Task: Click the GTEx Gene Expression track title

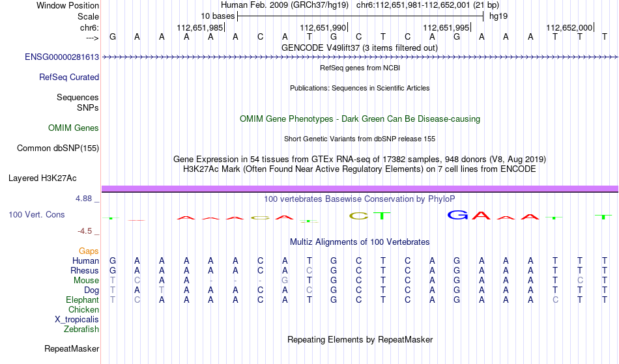Action: click(x=360, y=160)
